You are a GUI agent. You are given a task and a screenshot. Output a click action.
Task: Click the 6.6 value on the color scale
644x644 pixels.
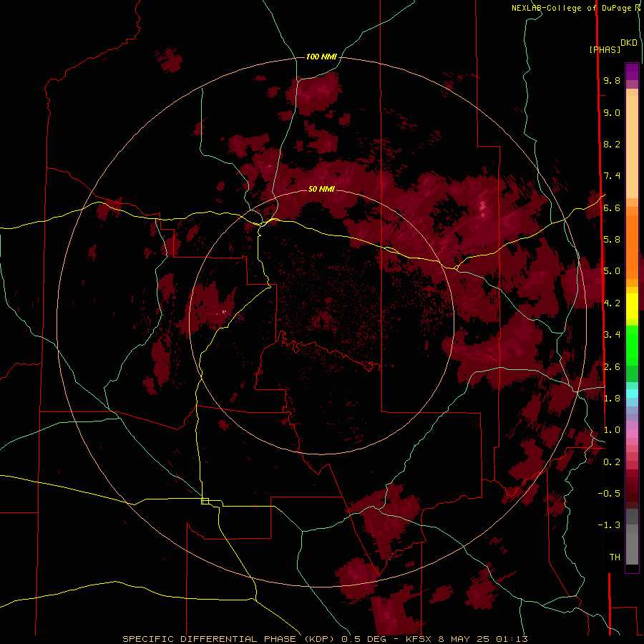[x=612, y=208]
